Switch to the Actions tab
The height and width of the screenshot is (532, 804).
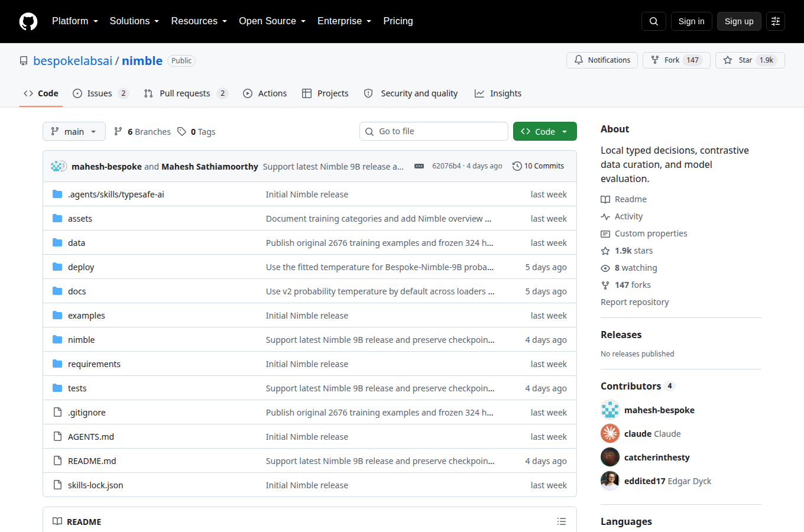click(x=265, y=93)
